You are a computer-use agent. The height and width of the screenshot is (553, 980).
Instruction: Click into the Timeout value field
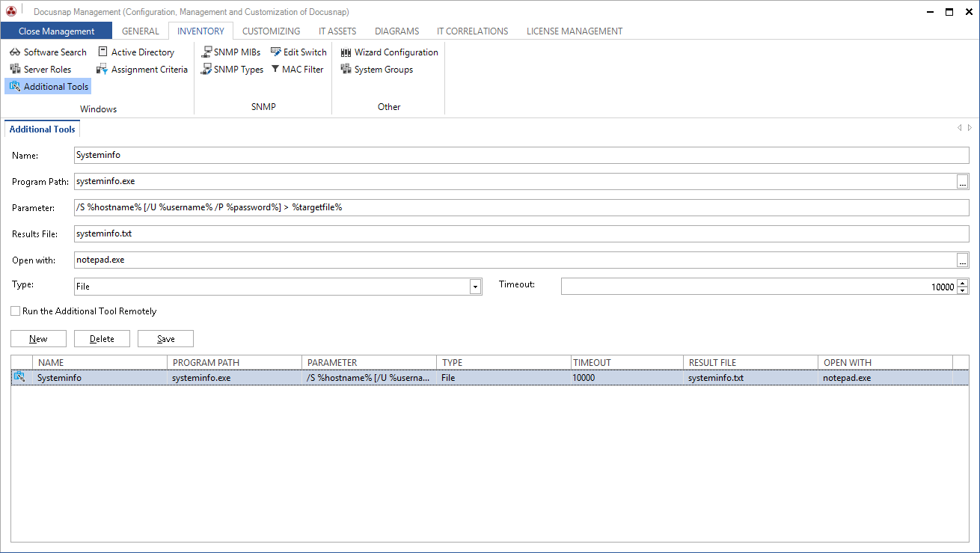pyautogui.click(x=759, y=287)
